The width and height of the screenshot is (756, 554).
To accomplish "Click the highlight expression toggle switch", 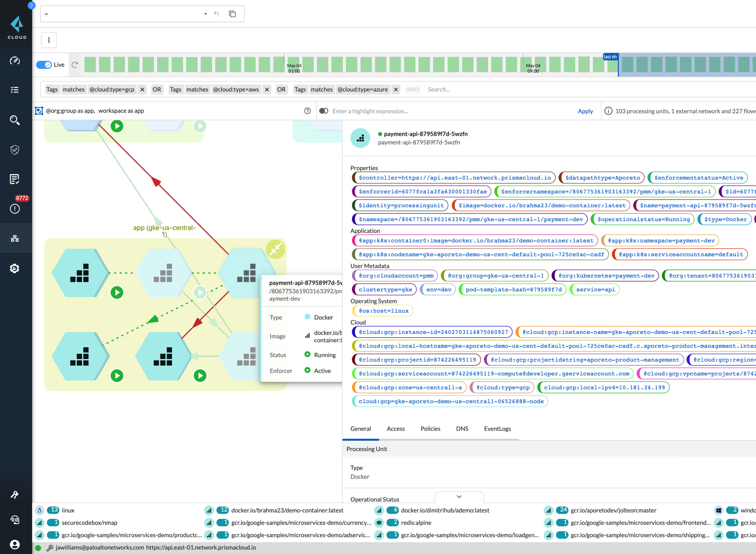I will (324, 111).
